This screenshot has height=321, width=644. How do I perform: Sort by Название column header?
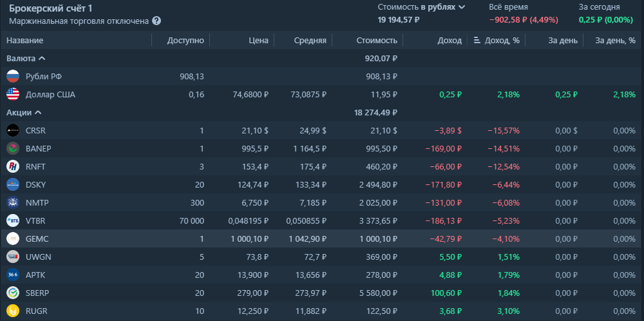(24, 40)
